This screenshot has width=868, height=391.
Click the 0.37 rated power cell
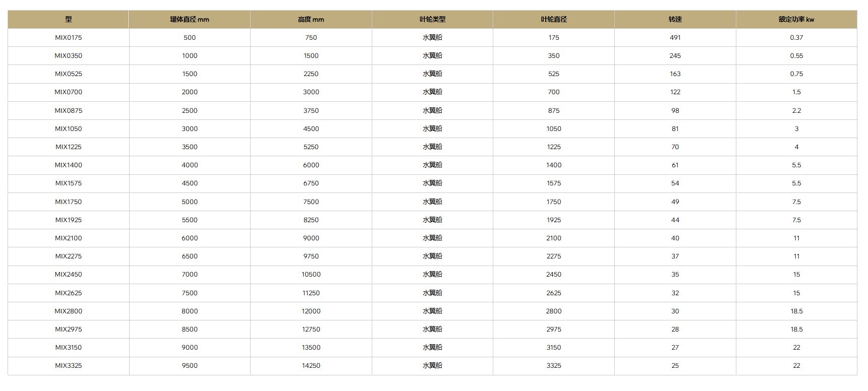point(796,37)
